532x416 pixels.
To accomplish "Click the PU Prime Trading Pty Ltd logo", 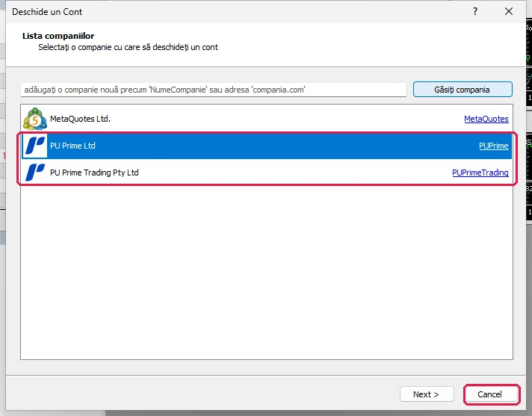I will (x=35, y=173).
